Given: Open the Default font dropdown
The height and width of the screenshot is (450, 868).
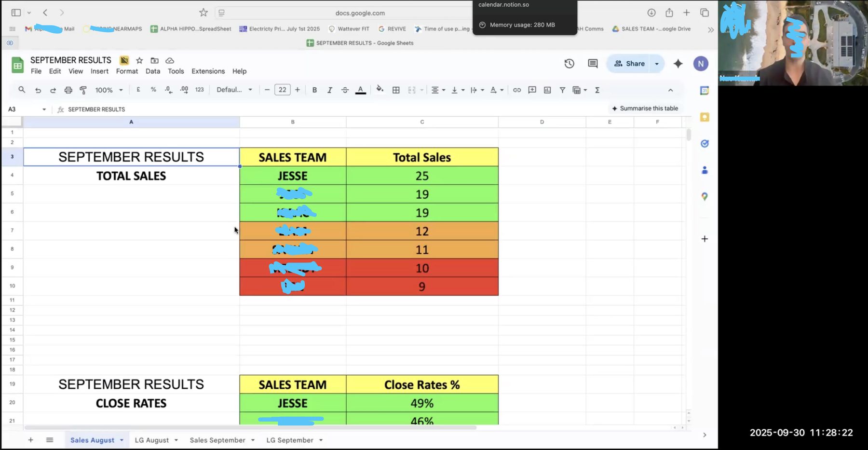Looking at the screenshot, I should coord(234,90).
